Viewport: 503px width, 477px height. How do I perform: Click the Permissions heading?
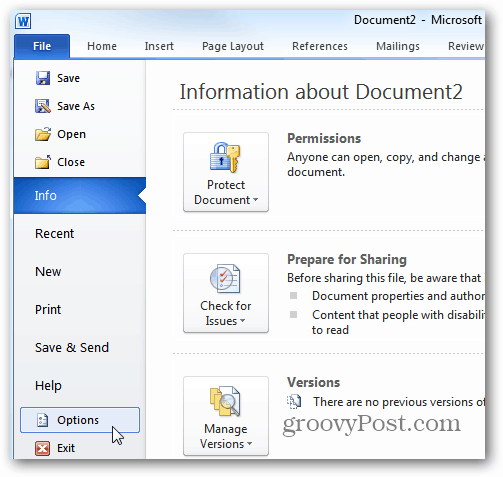(324, 138)
